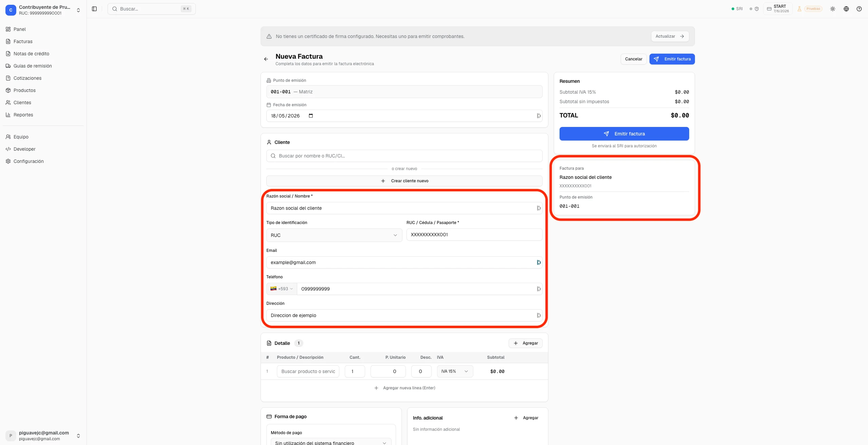The width and height of the screenshot is (868, 445).
Task: Click Agregar in Info. adicional
Action: [x=526, y=418]
